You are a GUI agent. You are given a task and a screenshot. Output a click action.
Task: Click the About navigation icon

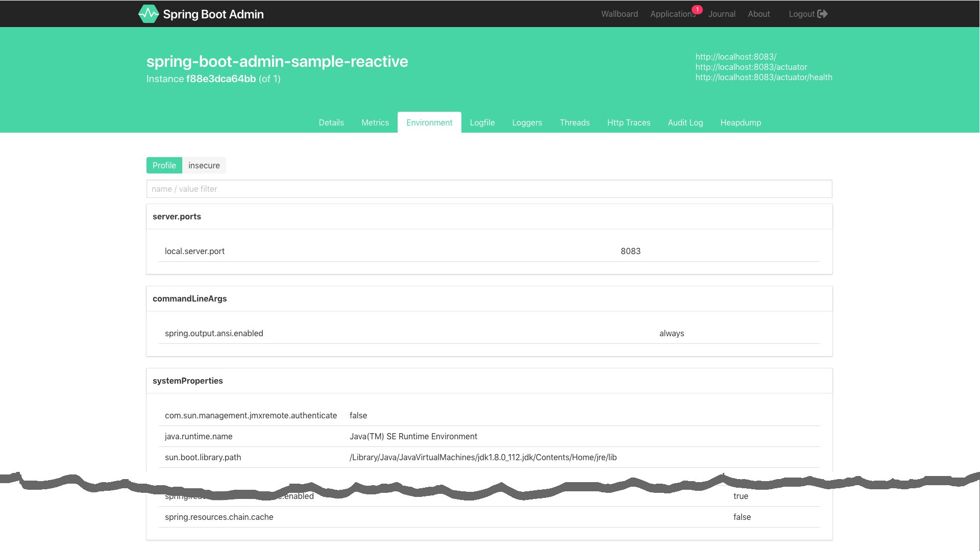[x=758, y=13]
